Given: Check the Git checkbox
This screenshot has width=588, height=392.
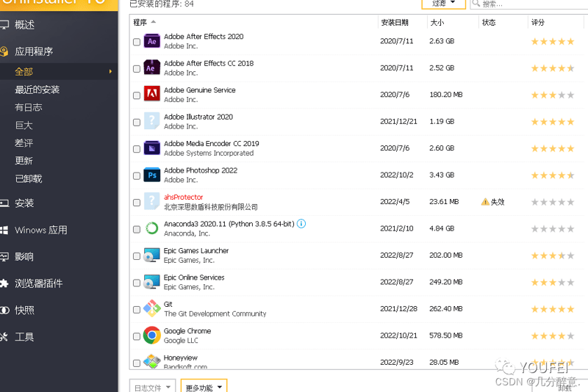Looking at the screenshot, I should pos(137,310).
